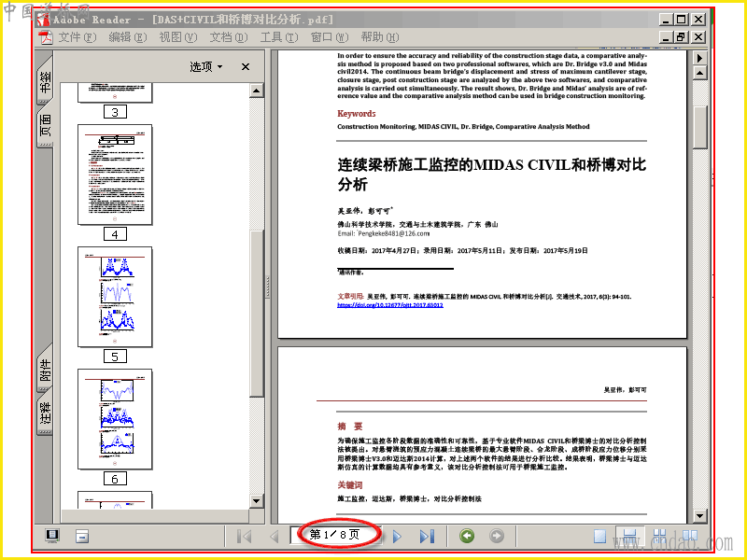747x560 pixels.
Task: Open the 帮助(H) menu
Action: (380, 37)
